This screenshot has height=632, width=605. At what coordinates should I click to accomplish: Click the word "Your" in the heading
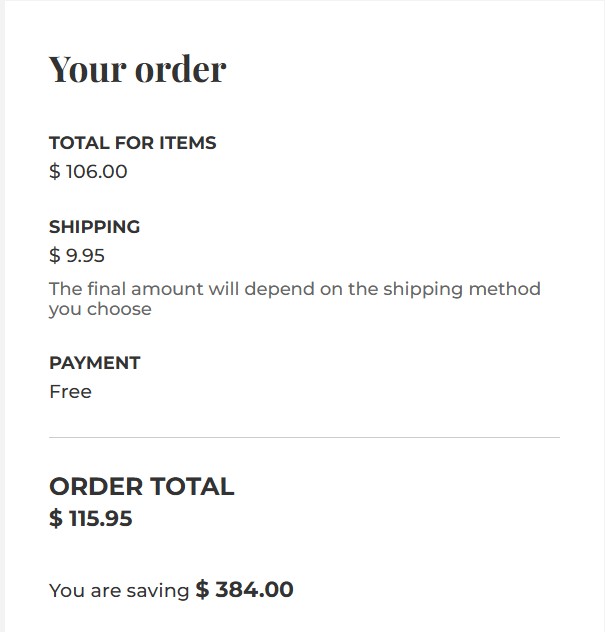(x=87, y=69)
